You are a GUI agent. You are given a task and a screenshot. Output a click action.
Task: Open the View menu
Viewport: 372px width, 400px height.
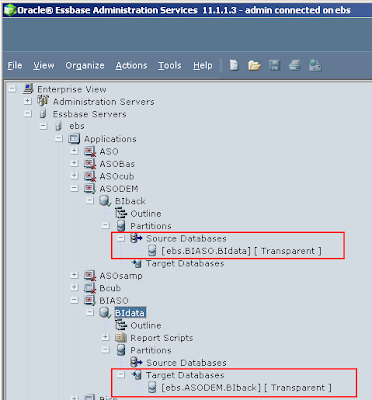coord(44,65)
